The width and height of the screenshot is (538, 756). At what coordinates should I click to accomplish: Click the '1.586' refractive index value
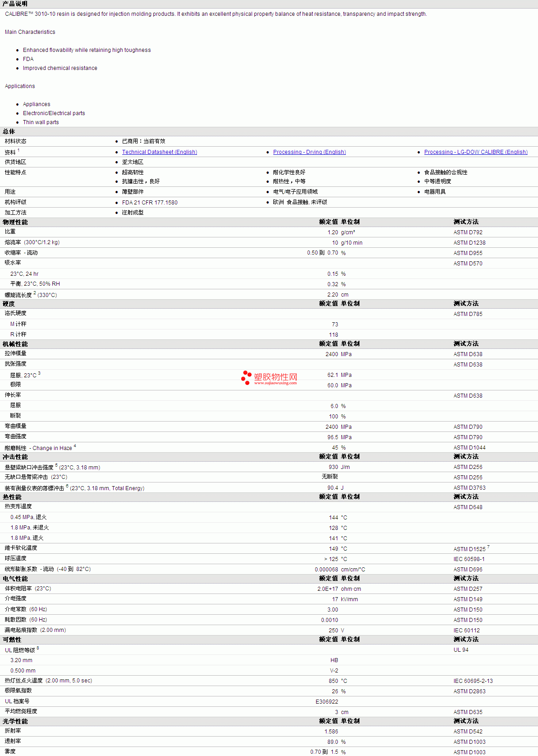click(x=331, y=732)
